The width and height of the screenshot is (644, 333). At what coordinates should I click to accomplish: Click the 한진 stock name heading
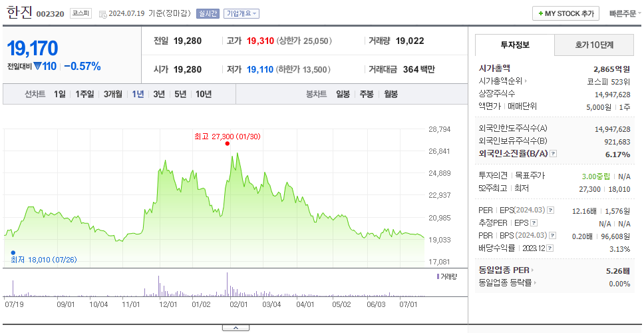click(x=19, y=13)
